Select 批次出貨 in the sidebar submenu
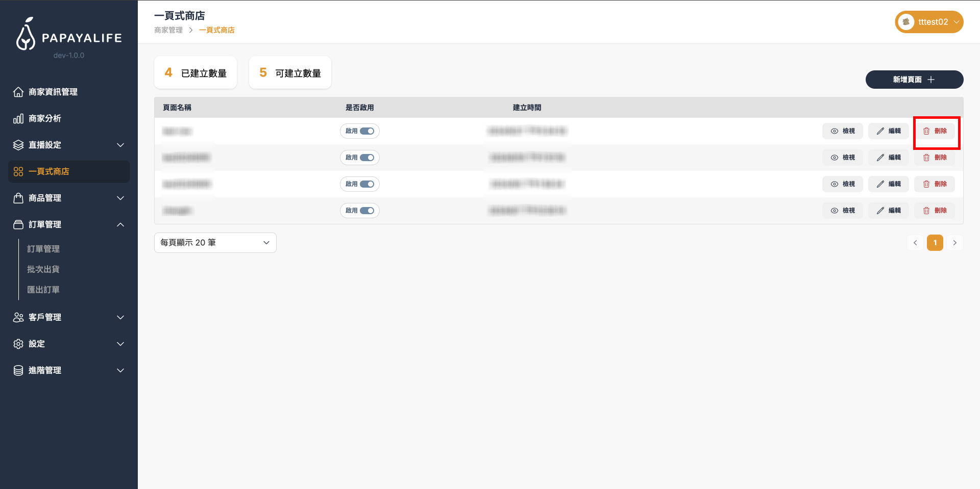Viewport: 980px width, 489px height. click(43, 269)
